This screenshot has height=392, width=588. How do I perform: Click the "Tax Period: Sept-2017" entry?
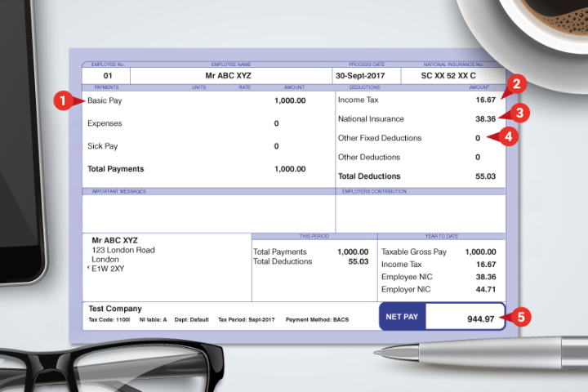[247, 319]
